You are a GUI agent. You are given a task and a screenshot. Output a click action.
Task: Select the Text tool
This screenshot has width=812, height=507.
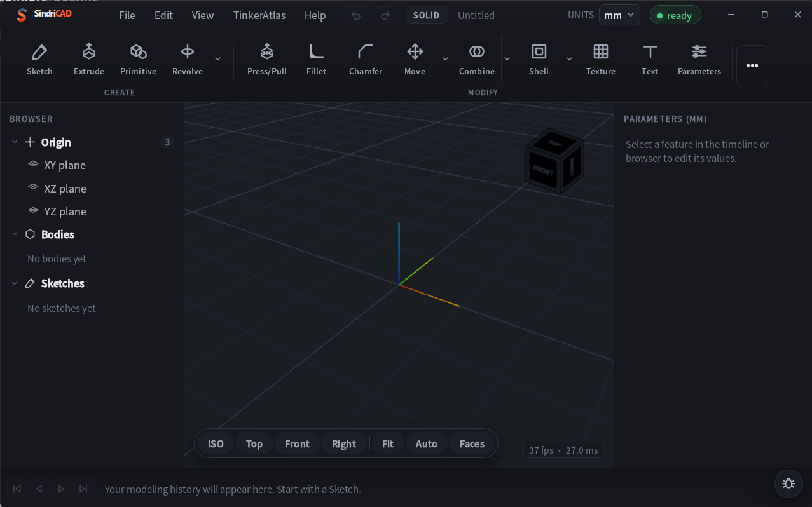[650, 60]
